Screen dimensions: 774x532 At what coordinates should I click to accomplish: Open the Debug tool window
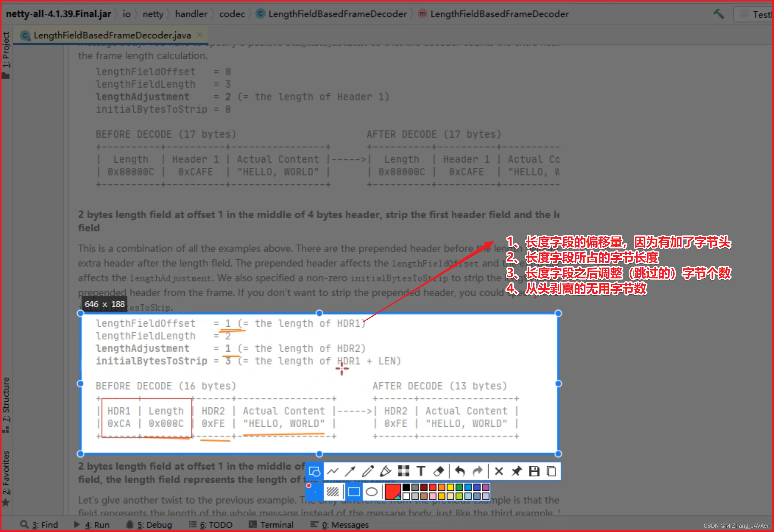pyautogui.click(x=149, y=524)
